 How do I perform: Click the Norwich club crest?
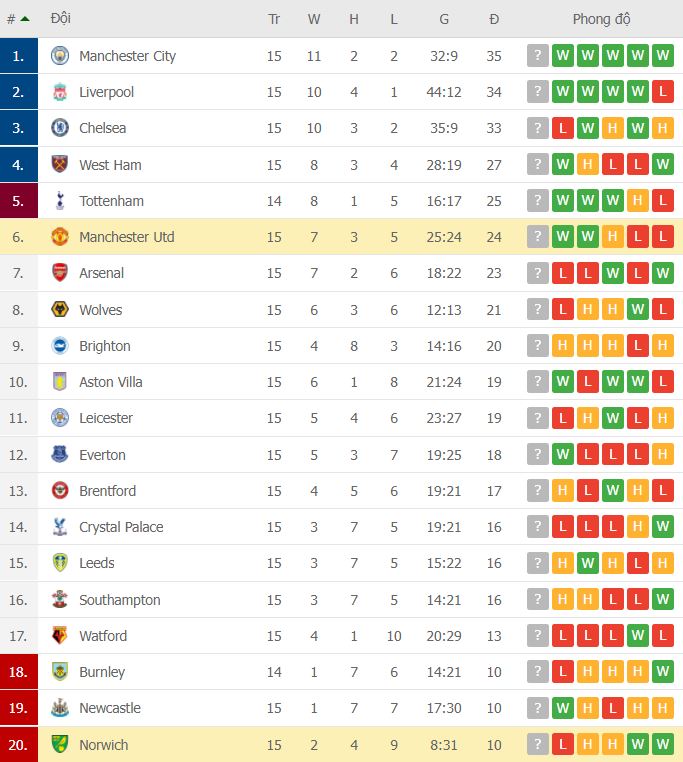[60, 744]
